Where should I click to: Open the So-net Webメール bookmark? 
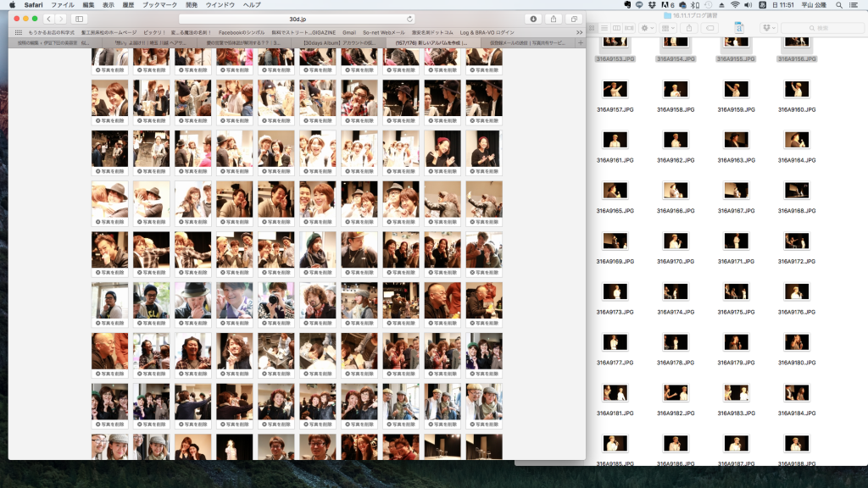[x=384, y=33]
